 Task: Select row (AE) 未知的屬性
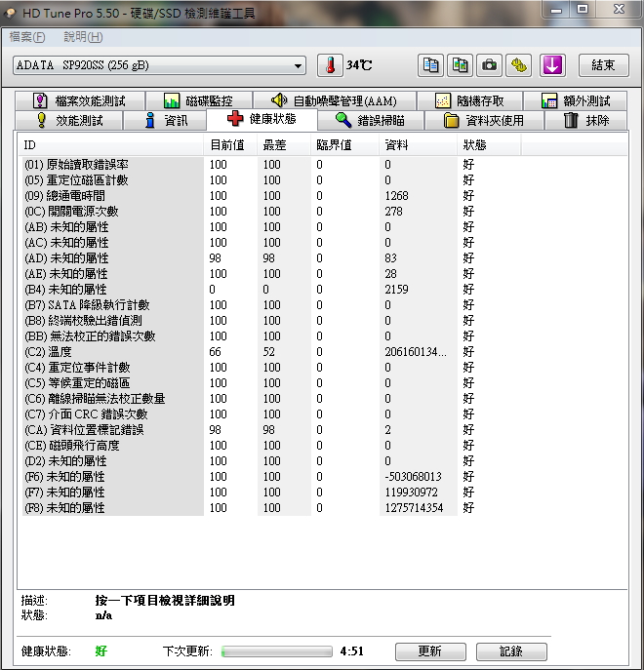[272, 273]
